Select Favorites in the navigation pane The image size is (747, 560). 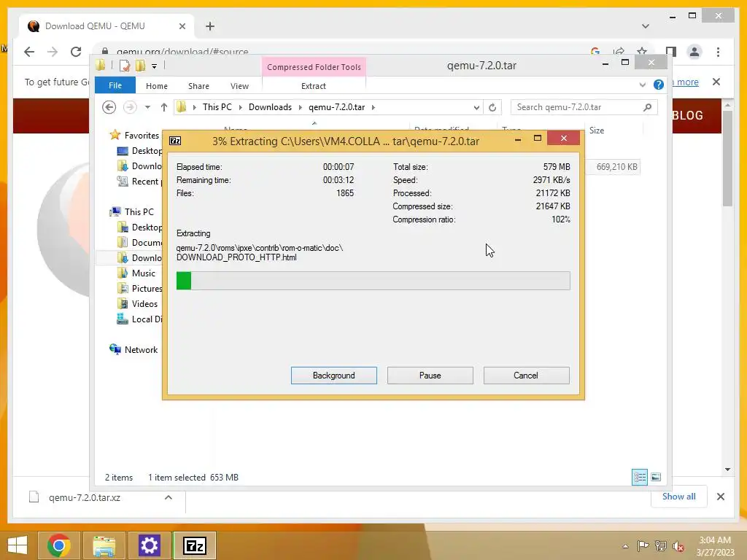point(142,135)
